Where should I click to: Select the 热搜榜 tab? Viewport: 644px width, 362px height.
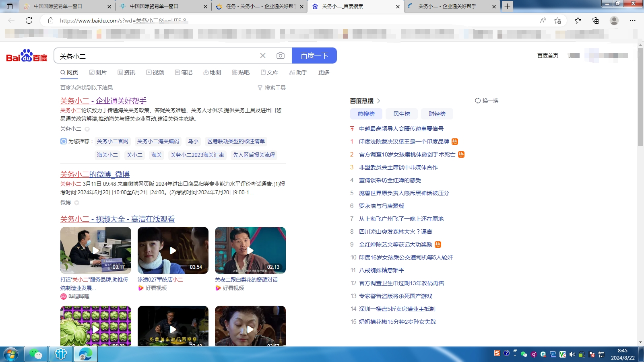pyautogui.click(x=366, y=114)
